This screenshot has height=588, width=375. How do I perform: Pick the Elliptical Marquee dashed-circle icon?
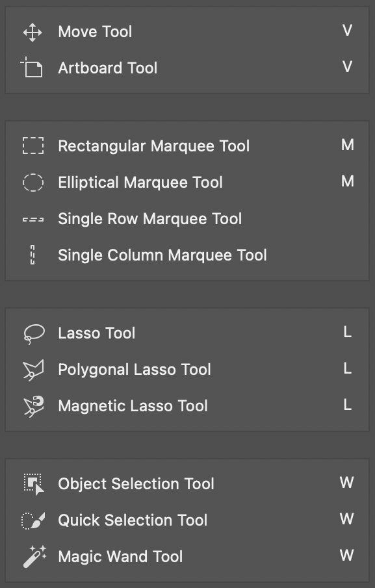click(x=33, y=183)
